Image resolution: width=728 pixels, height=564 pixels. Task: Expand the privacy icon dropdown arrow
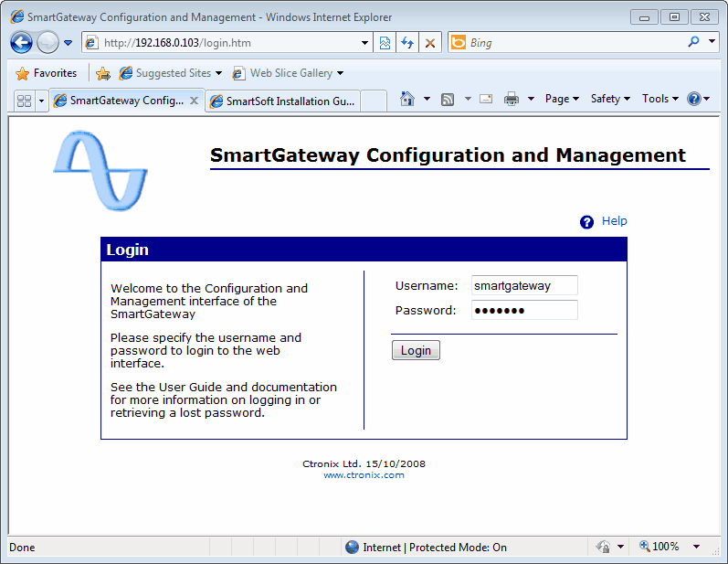point(621,547)
